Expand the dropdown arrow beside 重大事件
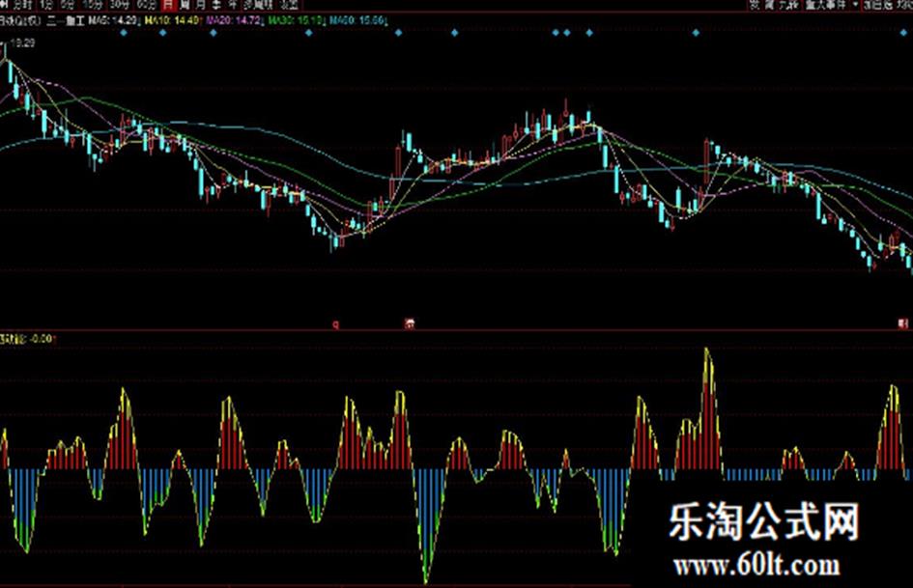The image size is (913, 588). pos(855,5)
